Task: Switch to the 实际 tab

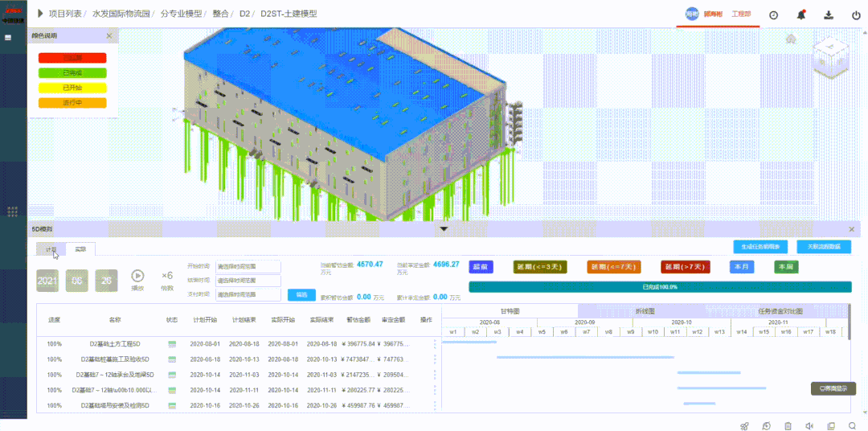Action: click(80, 249)
